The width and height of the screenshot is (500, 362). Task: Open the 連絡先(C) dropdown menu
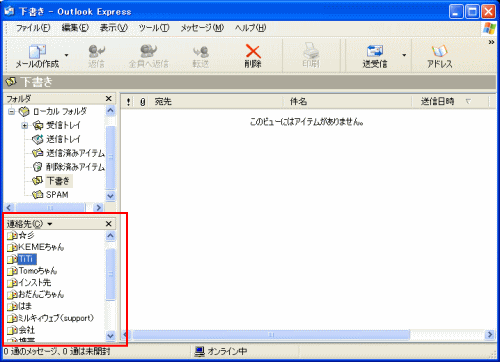tap(29, 224)
